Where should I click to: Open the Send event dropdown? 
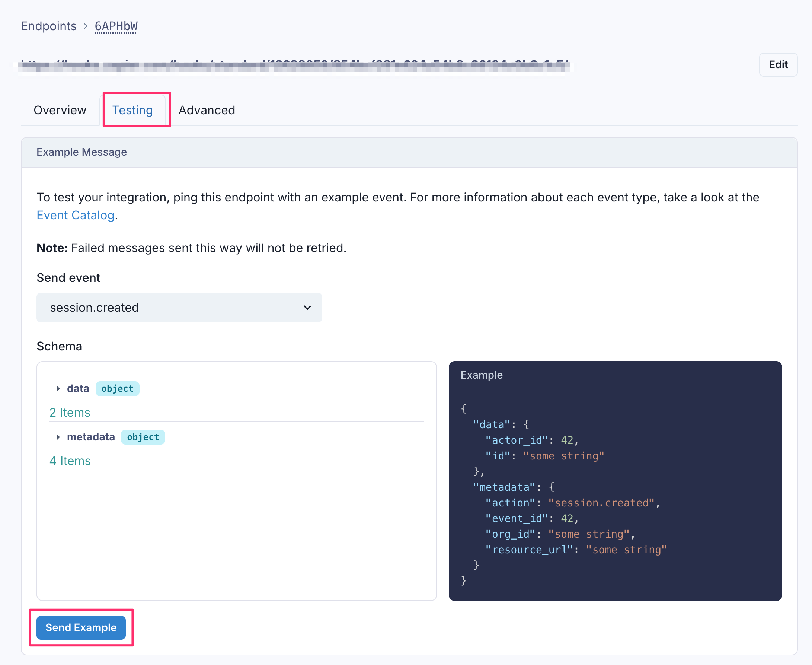[179, 307]
